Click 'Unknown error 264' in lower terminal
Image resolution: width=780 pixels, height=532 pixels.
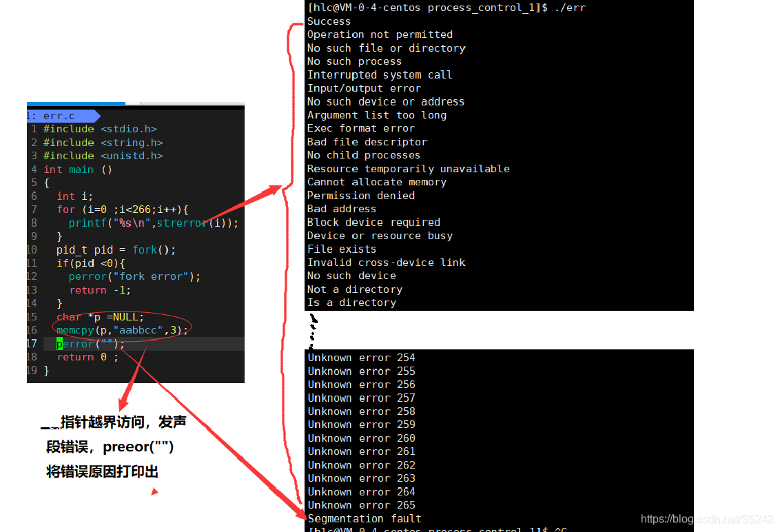(361, 492)
